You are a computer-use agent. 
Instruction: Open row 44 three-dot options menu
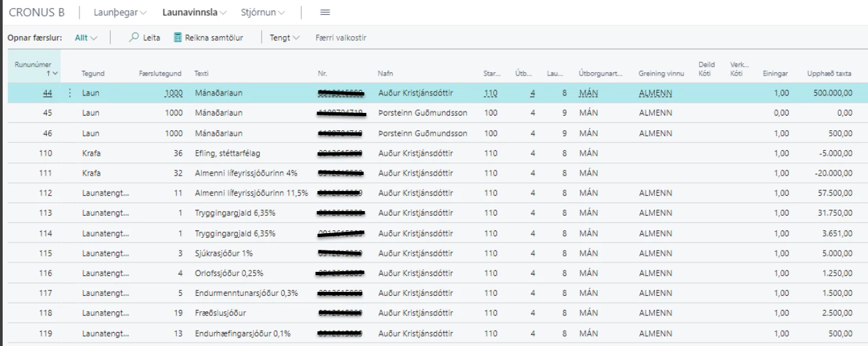70,94
